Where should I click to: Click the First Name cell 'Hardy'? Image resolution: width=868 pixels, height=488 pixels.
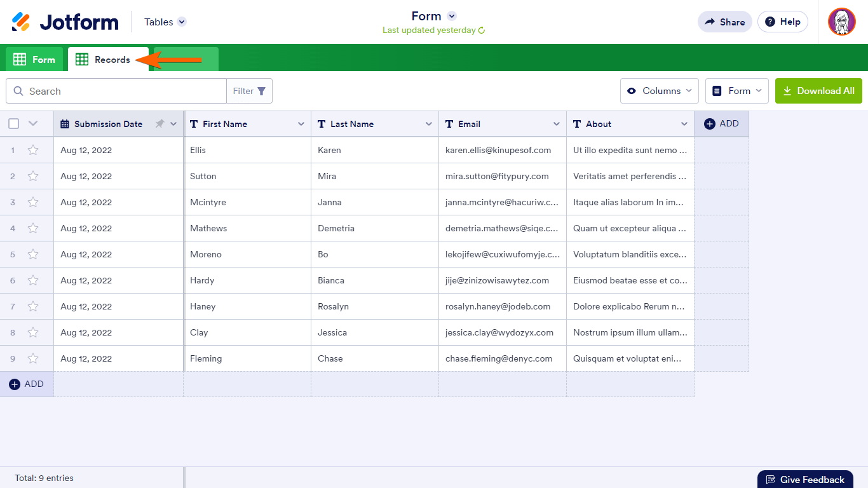(248, 280)
